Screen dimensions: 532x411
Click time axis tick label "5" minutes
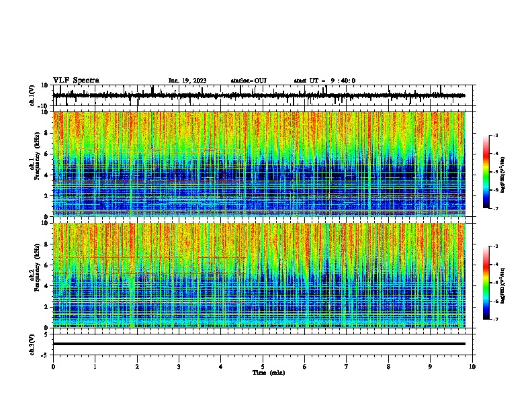click(x=263, y=367)
